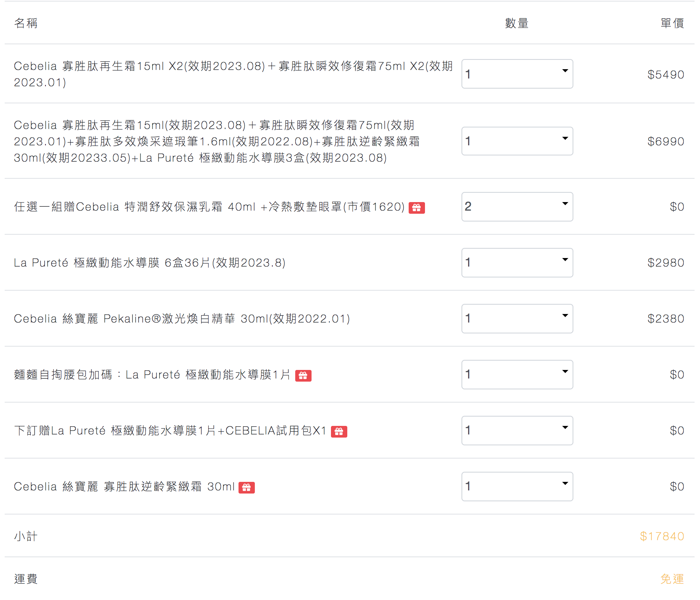Screen dimensions: 700x600
Task: Click gift icon beside 下訂贈La Pureté item
Action: click(x=339, y=432)
